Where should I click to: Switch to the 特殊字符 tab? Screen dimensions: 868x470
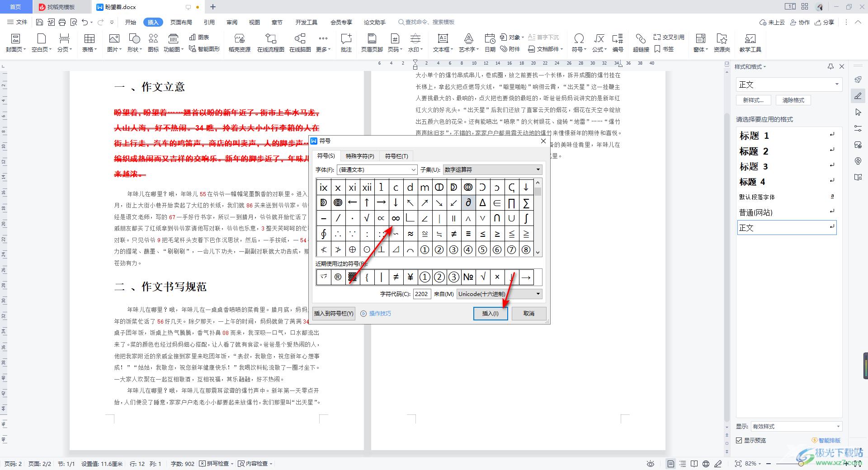point(360,156)
